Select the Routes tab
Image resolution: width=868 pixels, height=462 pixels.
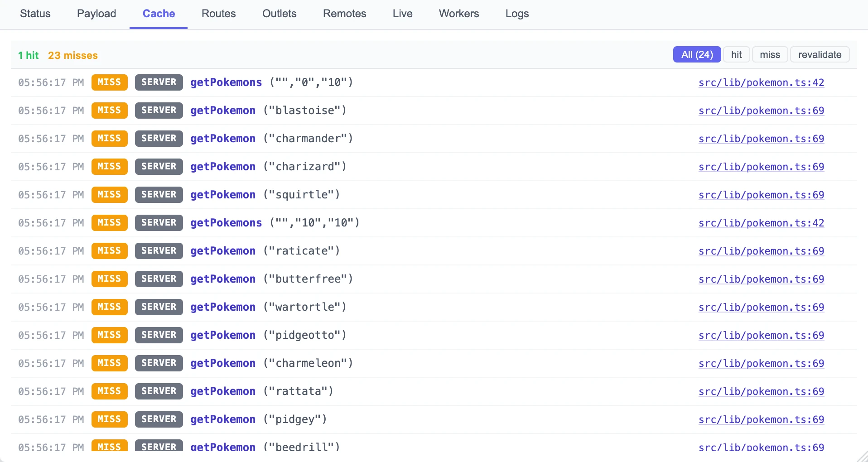coord(218,14)
